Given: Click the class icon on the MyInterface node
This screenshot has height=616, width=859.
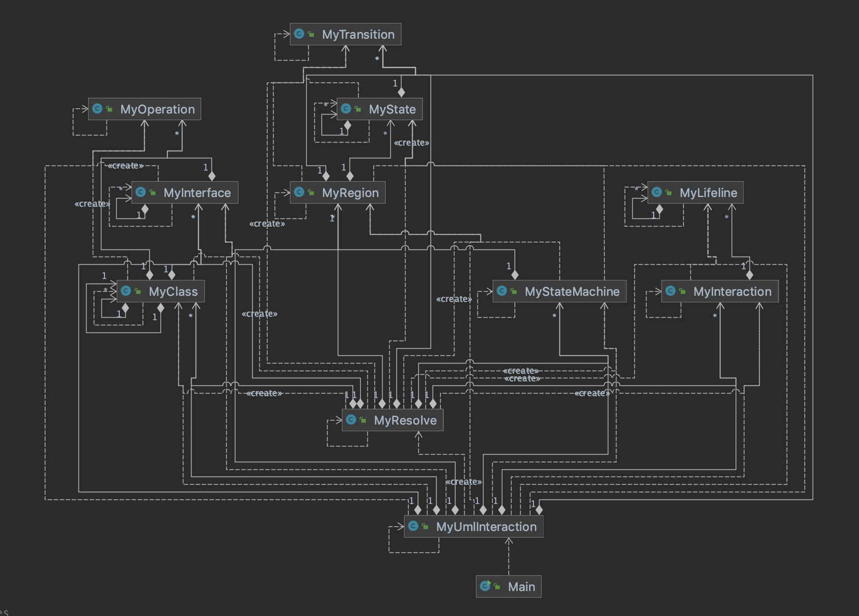Looking at the screenshot, I should click(141, 192).
